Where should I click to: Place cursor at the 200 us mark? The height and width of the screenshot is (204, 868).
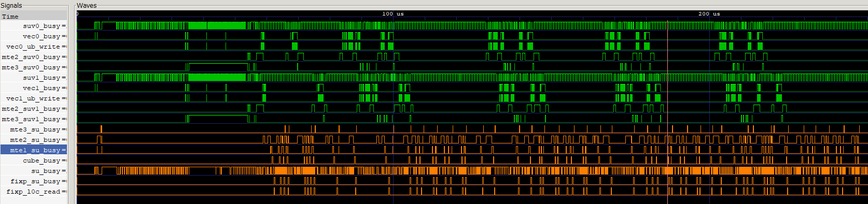click(709, 14)
